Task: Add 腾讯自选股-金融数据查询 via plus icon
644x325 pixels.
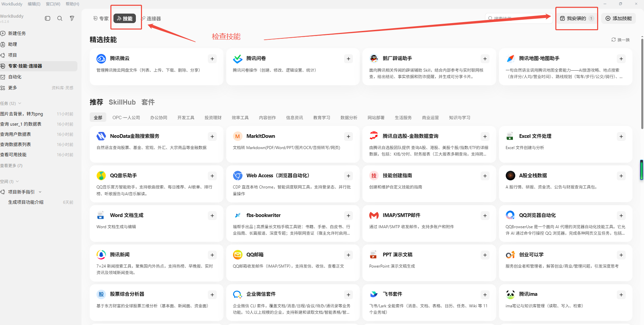Action: coord(485,137)
